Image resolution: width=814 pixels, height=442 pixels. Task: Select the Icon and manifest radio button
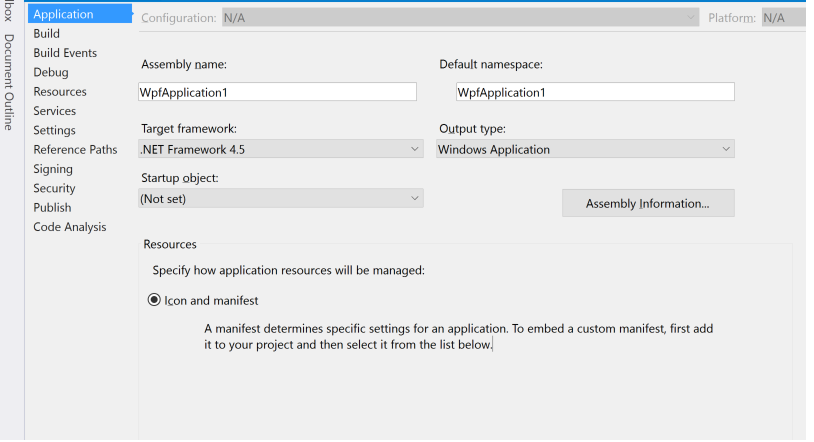coord(154,300)
